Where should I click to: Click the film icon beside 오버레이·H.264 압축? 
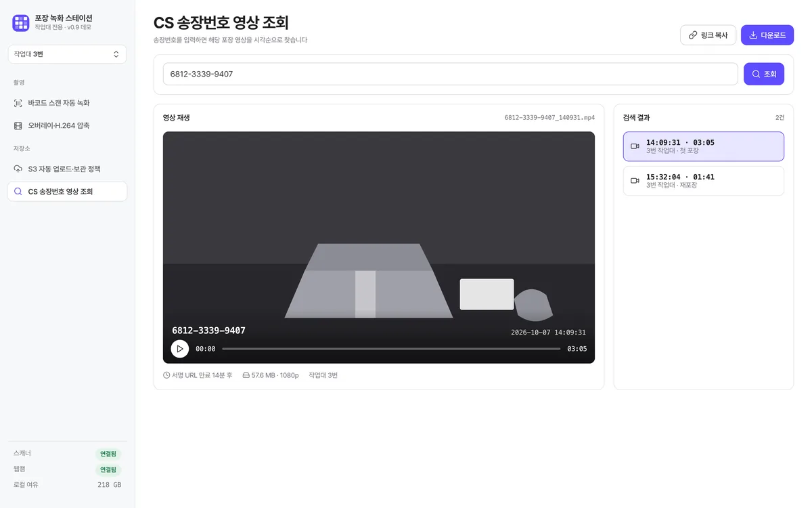coord(18,125)
